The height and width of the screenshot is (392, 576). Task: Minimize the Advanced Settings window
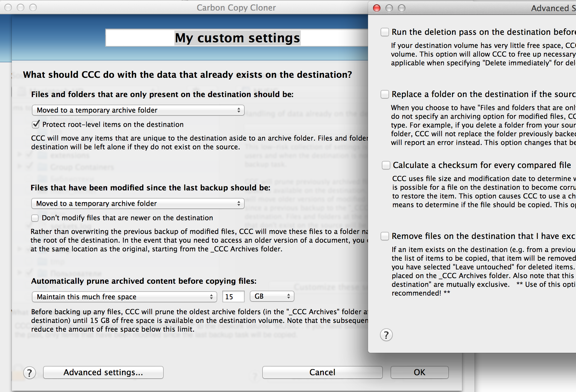(389, 8)
